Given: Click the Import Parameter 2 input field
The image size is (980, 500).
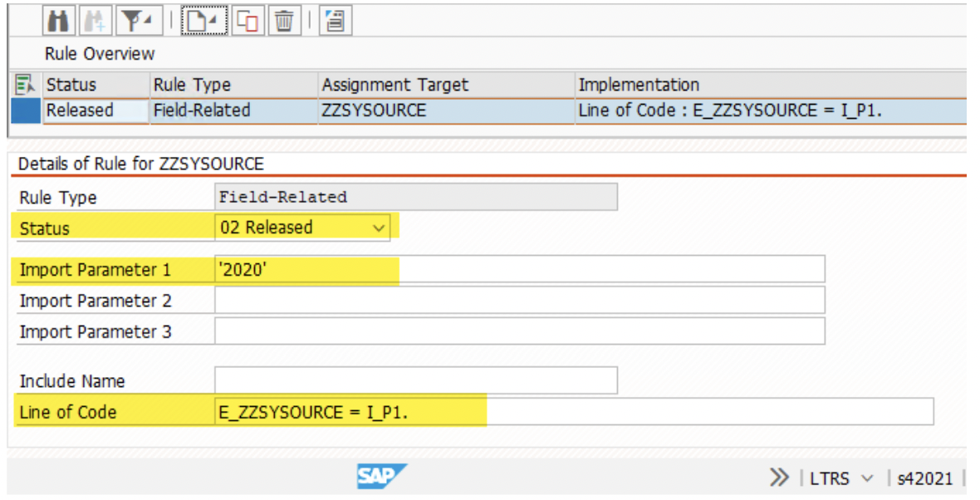Looking at the screenshot, I should (x=519, y=301).
